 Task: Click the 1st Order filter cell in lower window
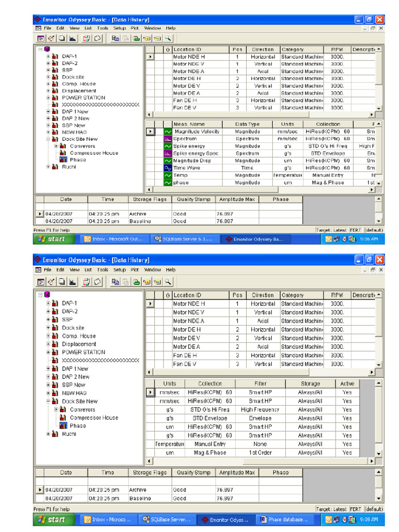(x=260, y=453)
